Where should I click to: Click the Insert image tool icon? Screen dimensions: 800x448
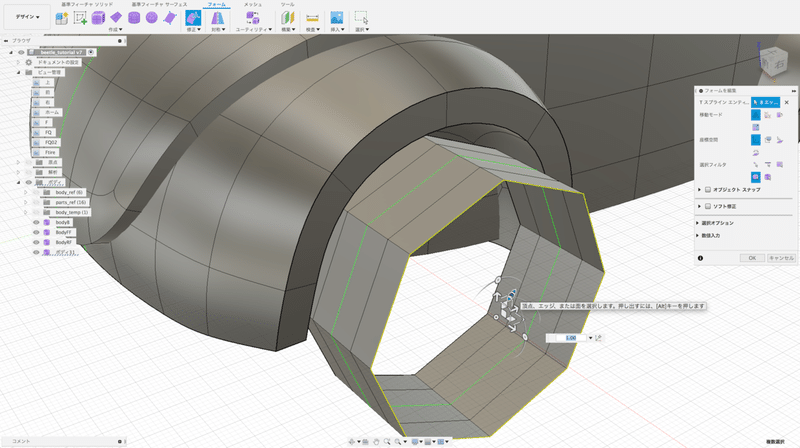(336, 18)
